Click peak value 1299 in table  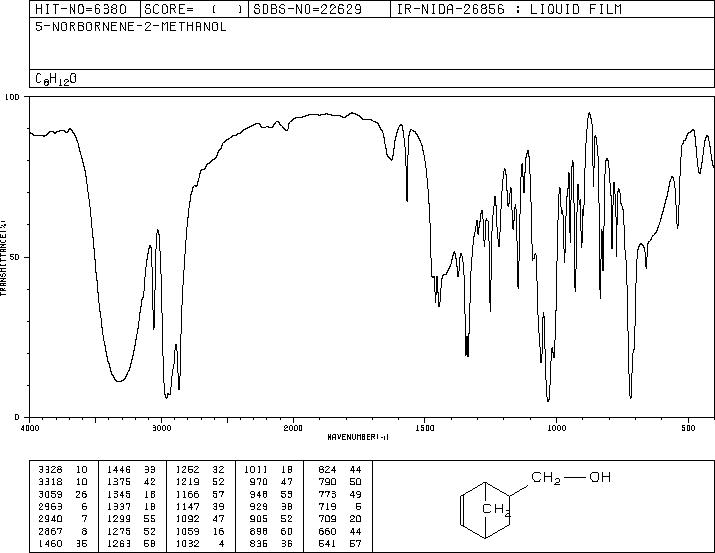pos(119,519)
